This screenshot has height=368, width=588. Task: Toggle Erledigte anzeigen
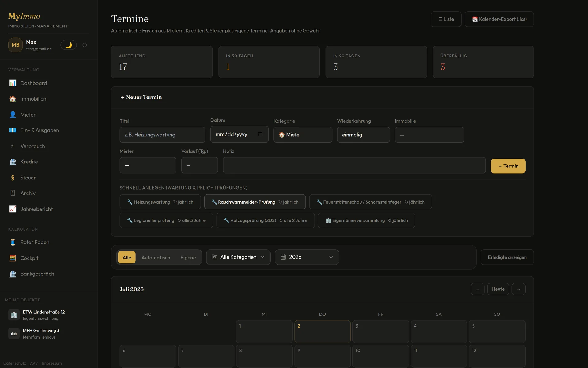click(507, 257)
